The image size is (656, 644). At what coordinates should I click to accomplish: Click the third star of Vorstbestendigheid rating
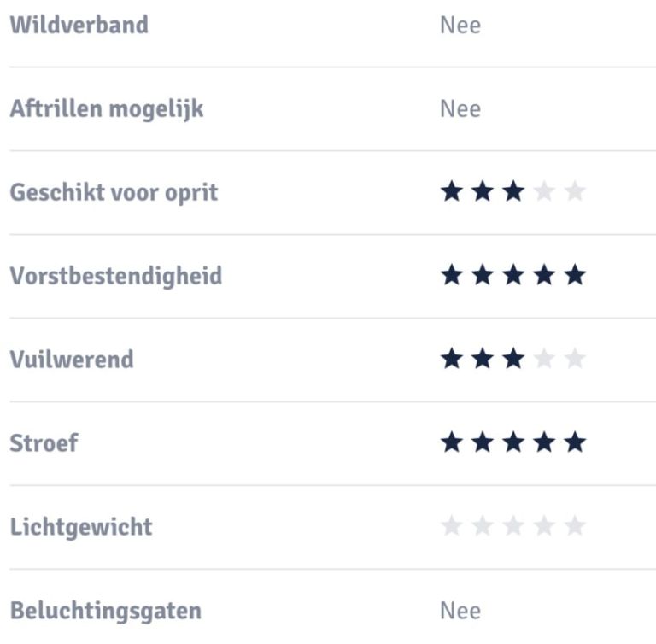click(512, 276)
